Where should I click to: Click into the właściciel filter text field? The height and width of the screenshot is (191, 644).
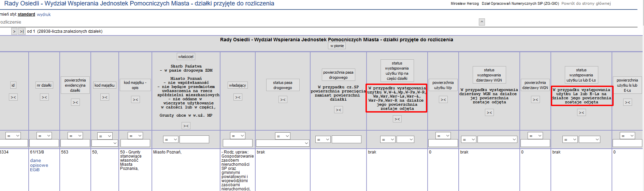pyautogui.click(x=194, y=139)
